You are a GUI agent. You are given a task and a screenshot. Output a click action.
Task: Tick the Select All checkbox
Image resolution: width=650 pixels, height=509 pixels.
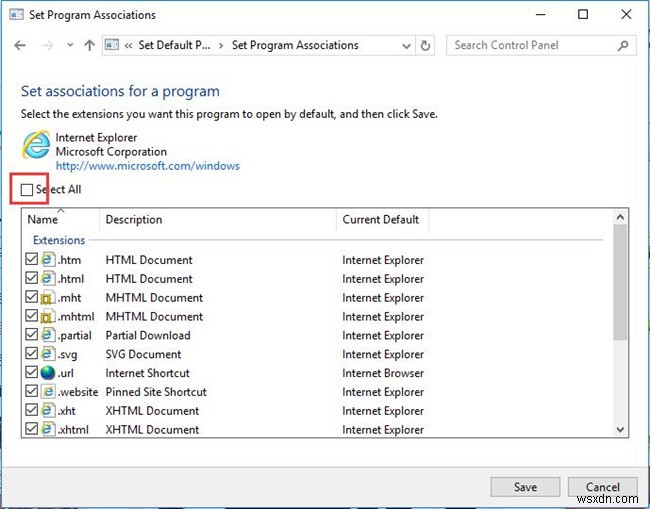tap(27, 190)
